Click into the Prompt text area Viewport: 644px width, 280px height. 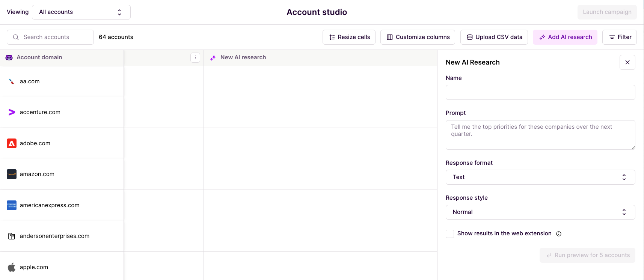click(x=540, y=135)
